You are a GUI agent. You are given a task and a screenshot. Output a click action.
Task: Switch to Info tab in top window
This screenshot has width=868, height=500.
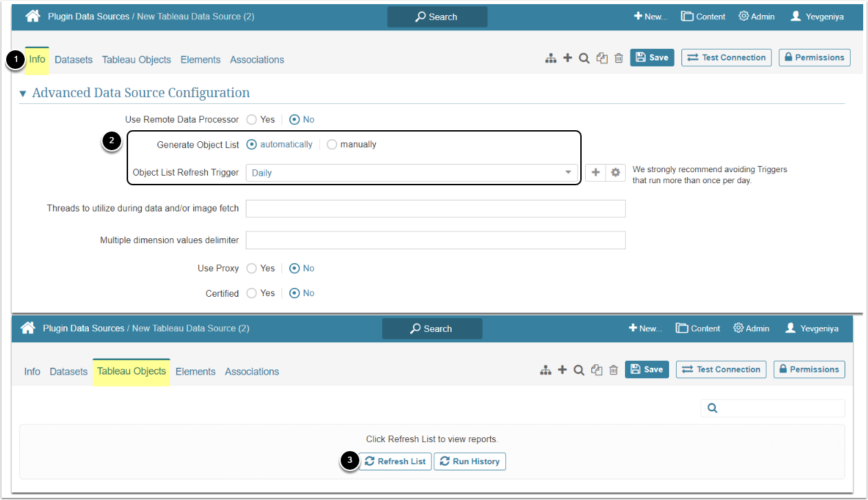37,59
